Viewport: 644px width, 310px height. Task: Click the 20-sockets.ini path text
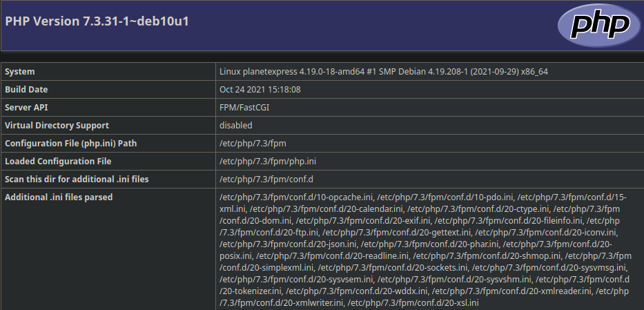pyautogui.click(x=393, y=268)
